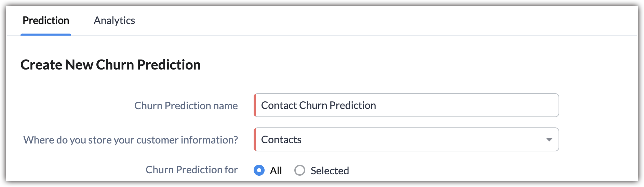Click the red mandatory marker on name field
Viewport: 644px width, 187px height.
(255, 105)
